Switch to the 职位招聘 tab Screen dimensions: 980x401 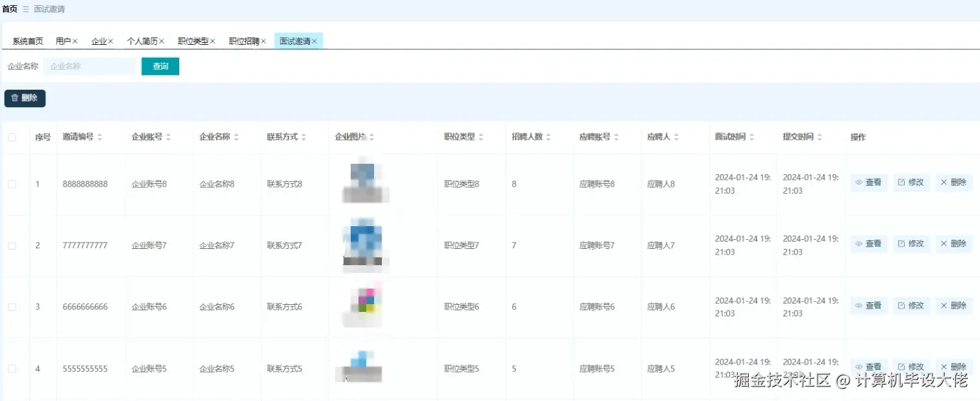(244, 40)
